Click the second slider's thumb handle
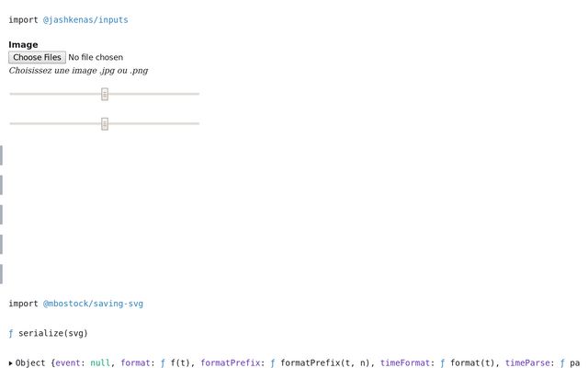 point(105,123)
